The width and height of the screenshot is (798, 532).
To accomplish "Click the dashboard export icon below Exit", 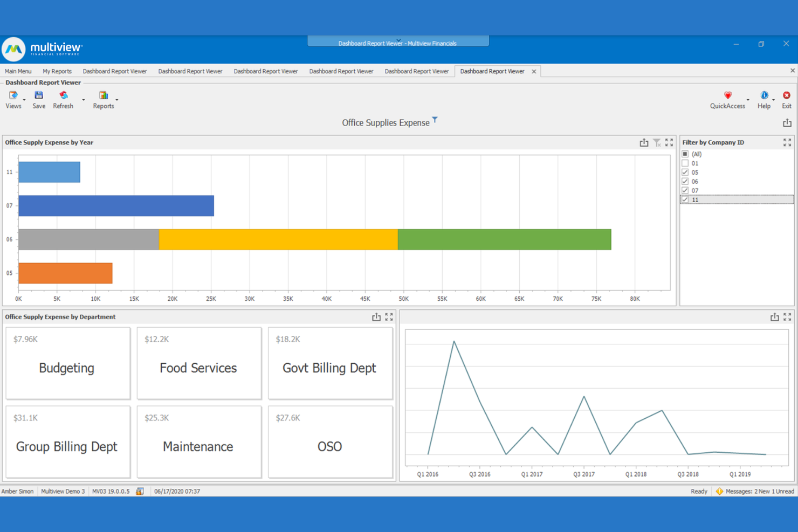I will click(787, 123).
